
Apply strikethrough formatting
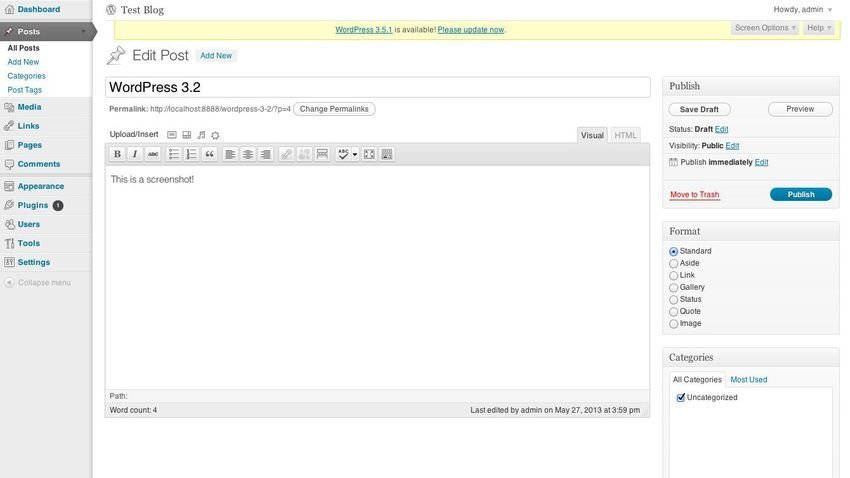[153, 154]
